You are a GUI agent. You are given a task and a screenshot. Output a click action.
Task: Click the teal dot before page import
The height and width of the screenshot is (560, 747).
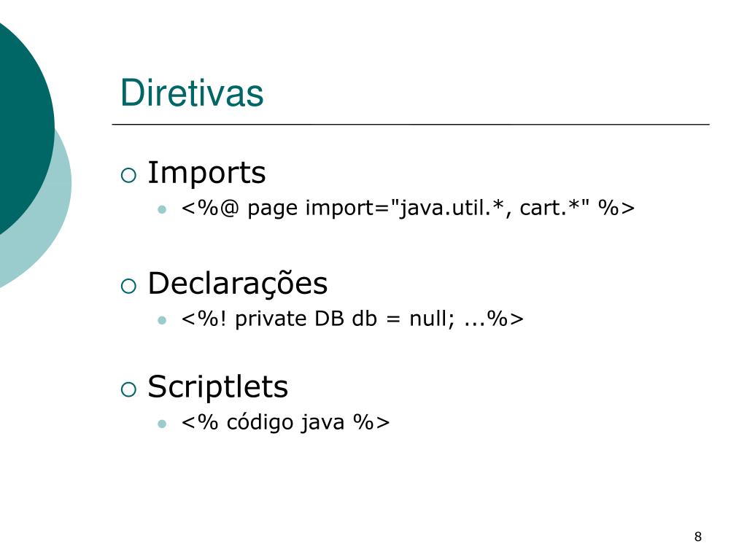point(162,209)
